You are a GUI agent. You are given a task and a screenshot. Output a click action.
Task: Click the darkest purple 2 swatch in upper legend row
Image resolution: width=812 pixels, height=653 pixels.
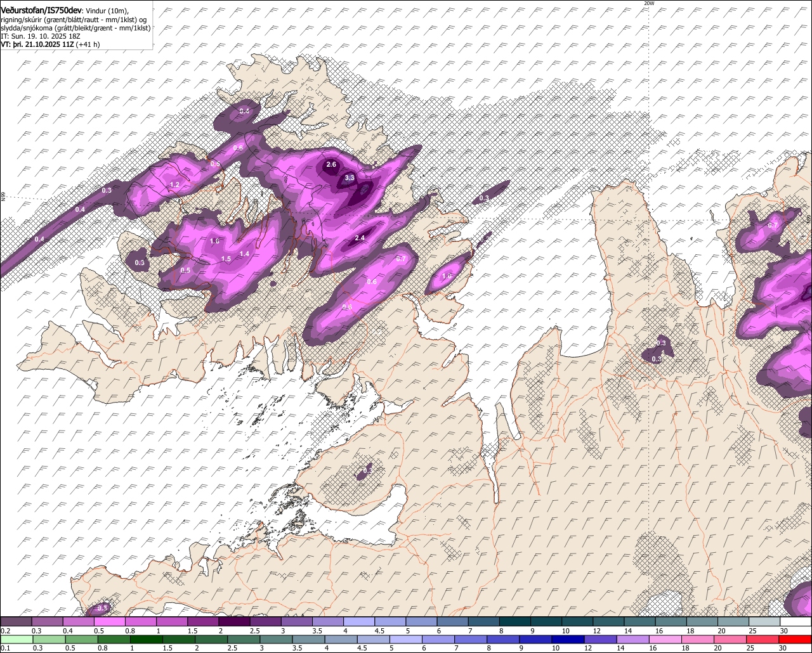tap(234, 622)
